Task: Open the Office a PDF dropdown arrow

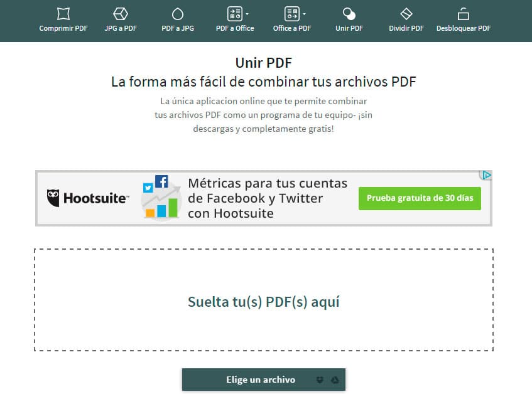Action: 305,14
